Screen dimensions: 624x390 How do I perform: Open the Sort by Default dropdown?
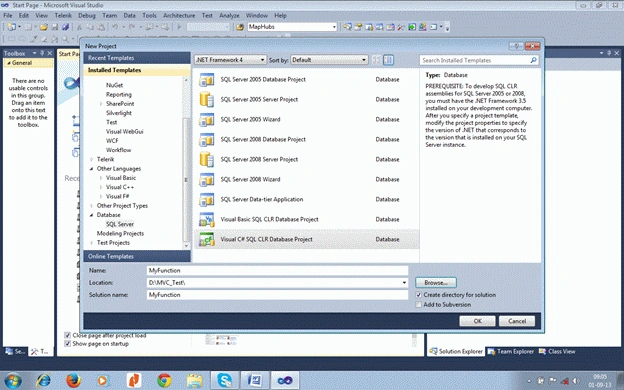pyautogui.click(x=329, y=60)
